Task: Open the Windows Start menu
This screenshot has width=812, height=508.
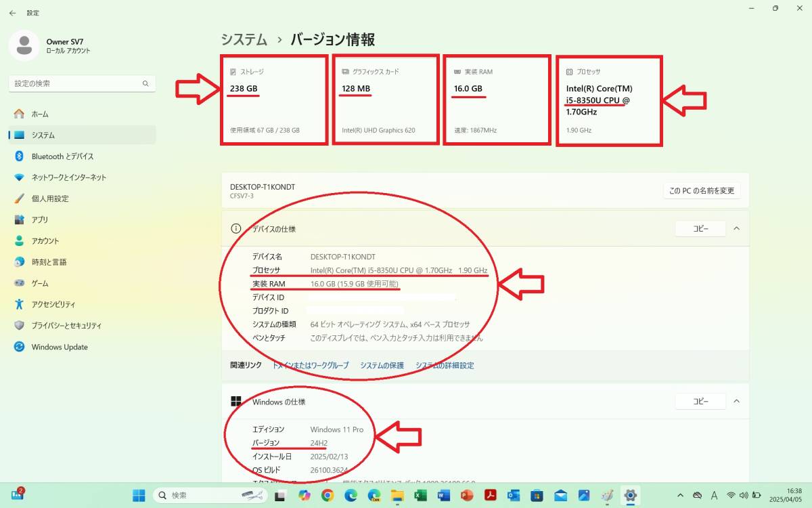Action: pyautogui.click(x=139, y=495)
